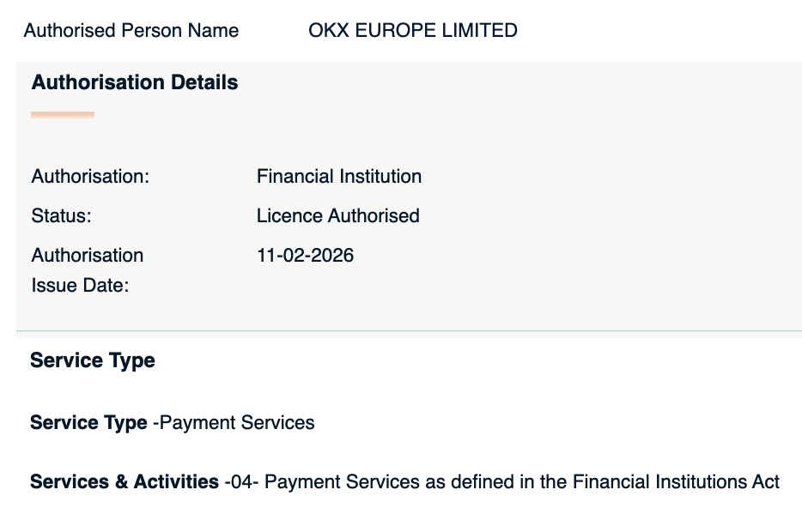The height and width of the screenshot is (532, 802).
Task: Click the "Status:" field label
Action: pos(61,216)
